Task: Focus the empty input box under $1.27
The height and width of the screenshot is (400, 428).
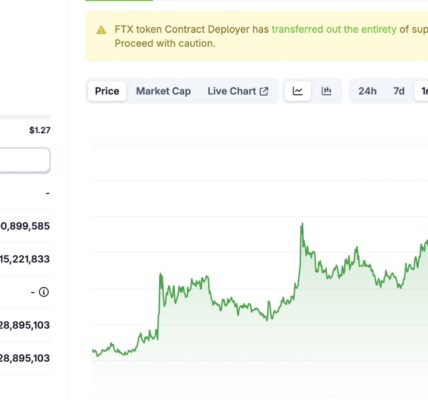Action: (25, 160)
